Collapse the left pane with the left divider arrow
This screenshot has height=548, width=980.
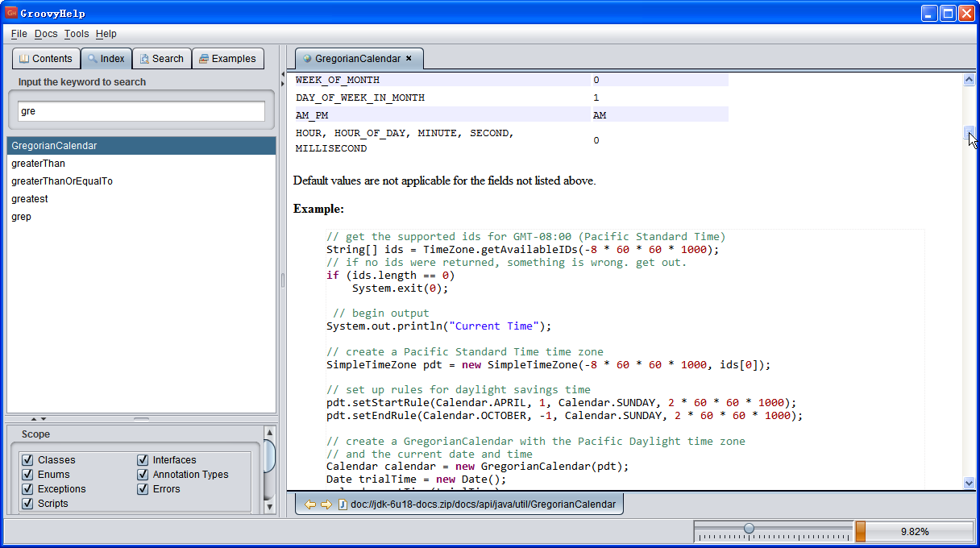tap(283, 75)
